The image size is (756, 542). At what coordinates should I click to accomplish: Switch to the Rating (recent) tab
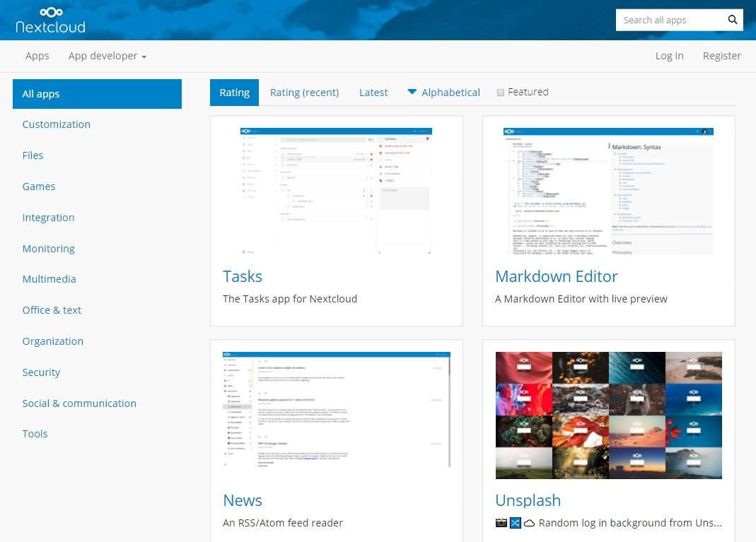(x=304, y=93)
